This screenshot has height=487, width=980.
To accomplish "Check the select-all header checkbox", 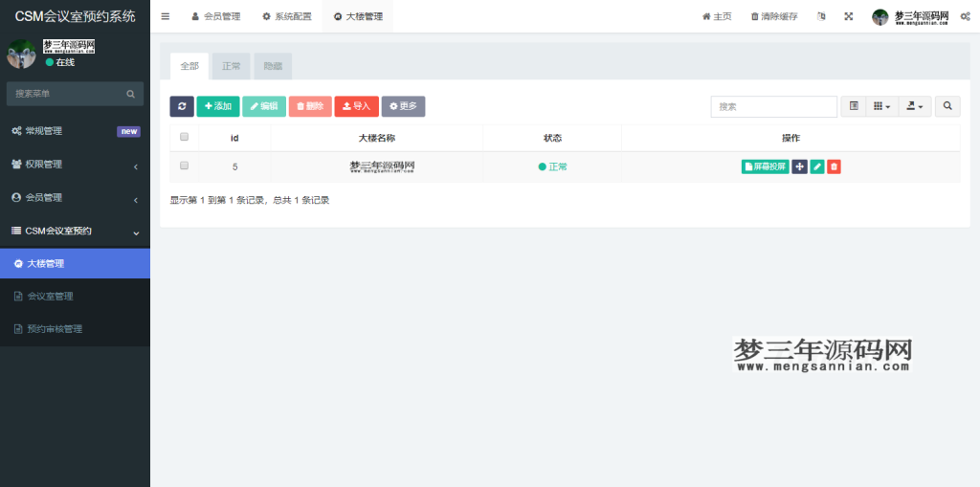I will point(184,137).
